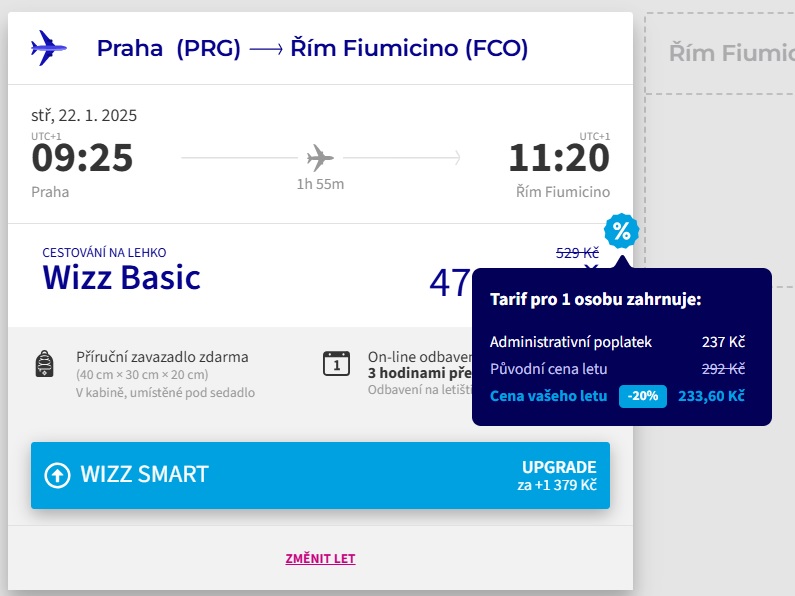
Task: Upgrade to WIZZ SMART fare
Action: (320, 475)
